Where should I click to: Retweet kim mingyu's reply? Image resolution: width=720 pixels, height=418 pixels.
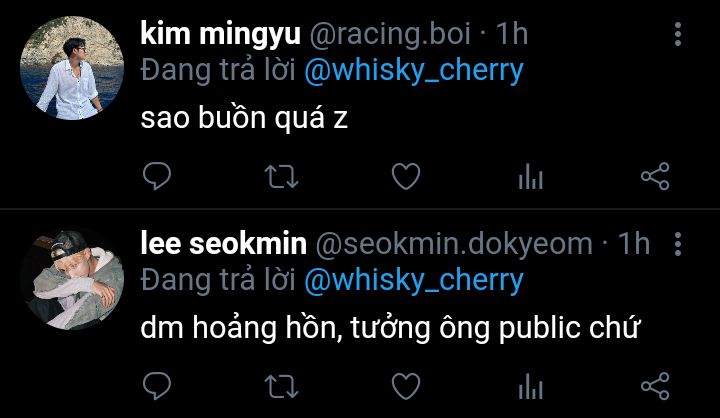pyautogui.click(x=281, y=177)
